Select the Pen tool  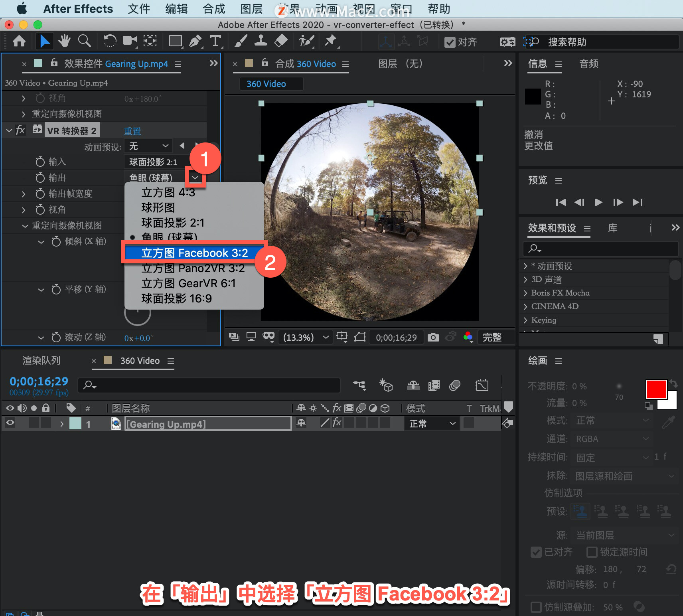(x=195, y=41)
